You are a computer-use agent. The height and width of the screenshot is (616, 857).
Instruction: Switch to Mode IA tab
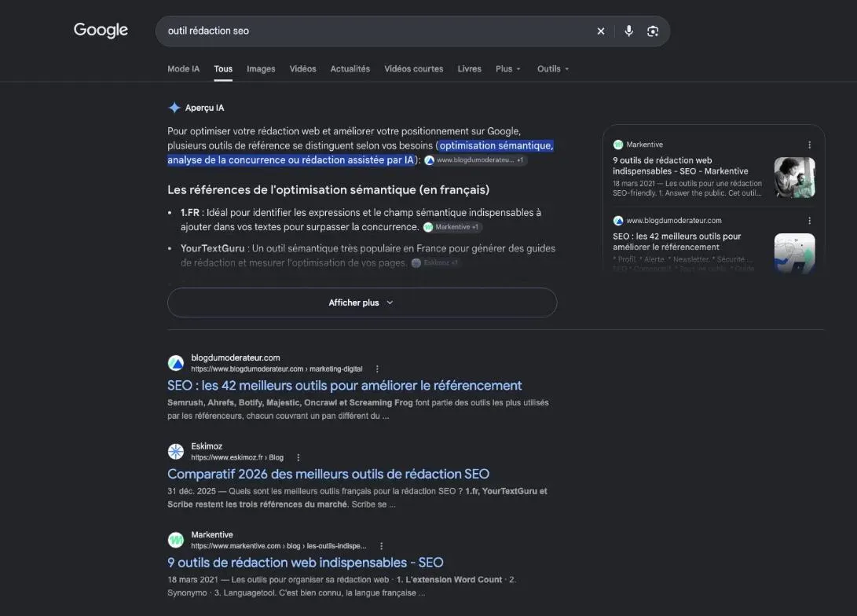point(183,69)
